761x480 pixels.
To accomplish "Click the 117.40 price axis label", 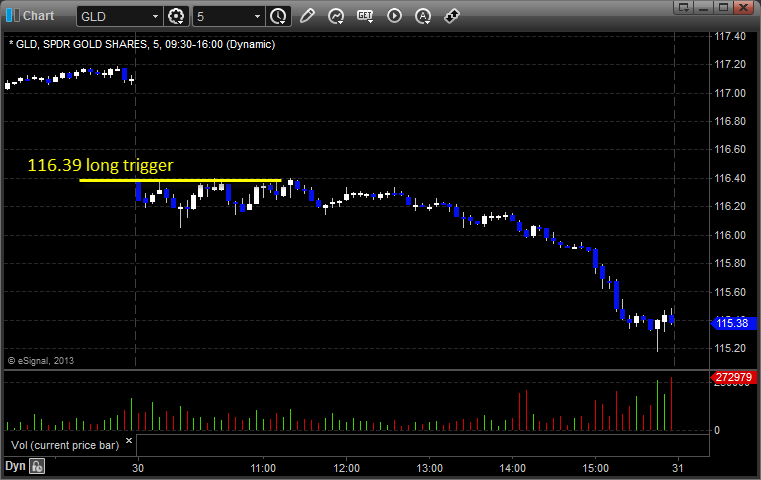I will 730,36.
